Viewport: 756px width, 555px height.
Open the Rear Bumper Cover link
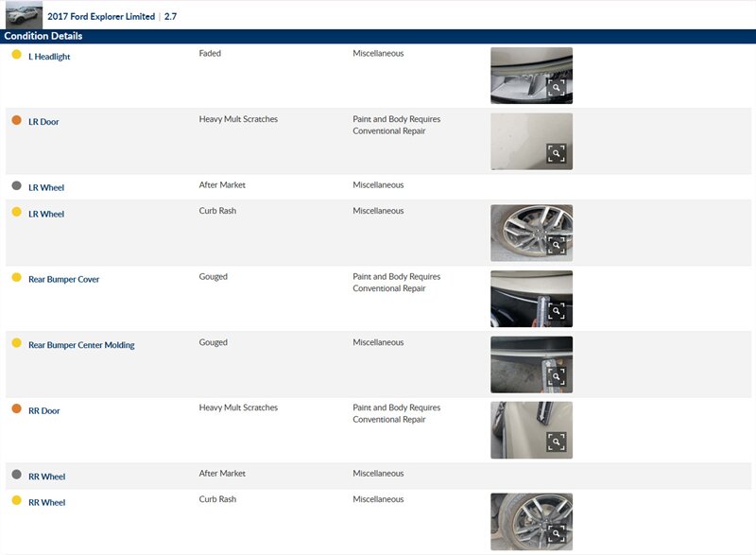pyautogui.click(x=63, y=280)
